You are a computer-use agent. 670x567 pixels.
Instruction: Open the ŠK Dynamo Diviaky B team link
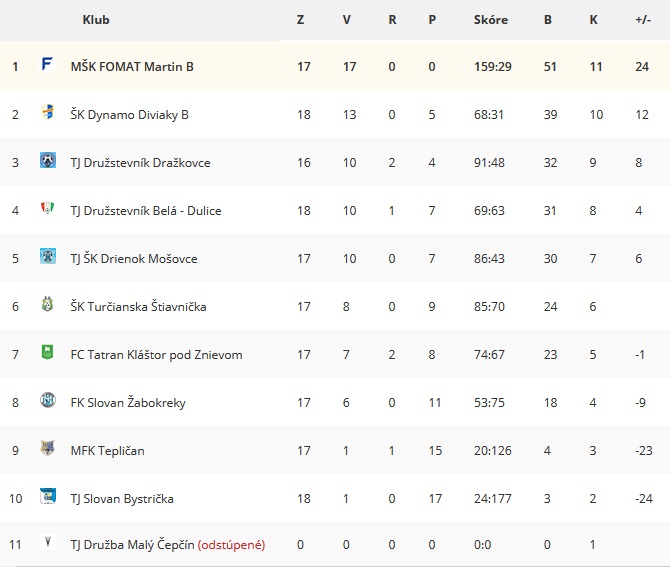129,115
